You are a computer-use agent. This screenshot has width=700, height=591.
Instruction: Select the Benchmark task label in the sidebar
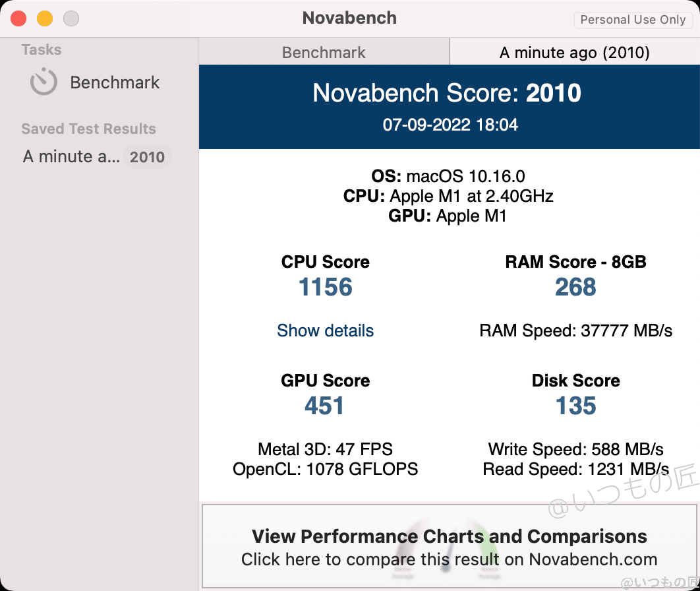(115, 82)
